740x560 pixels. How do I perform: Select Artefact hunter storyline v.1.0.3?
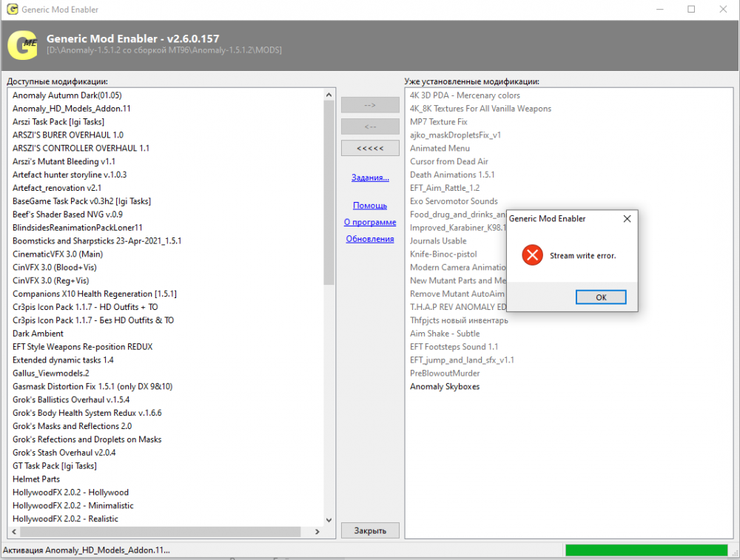point(70,175)
